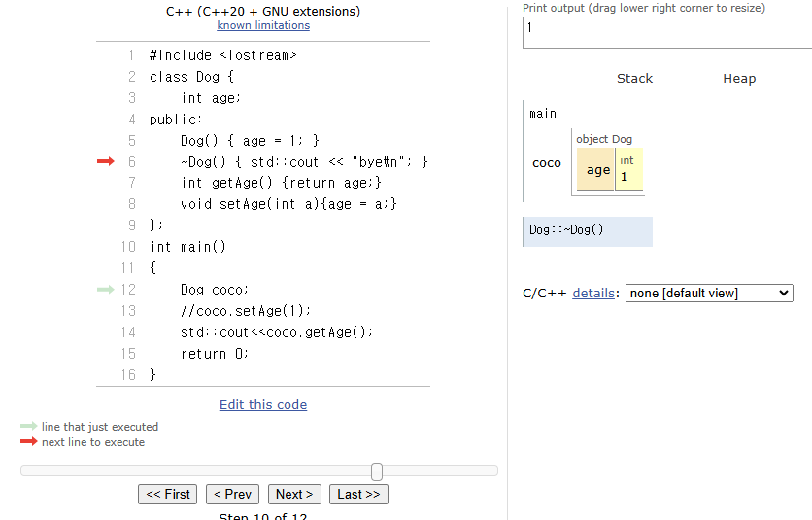Click the 'line that just executed' legend text
The width and height of the screenshot is (812, 520).
[100, 427]
